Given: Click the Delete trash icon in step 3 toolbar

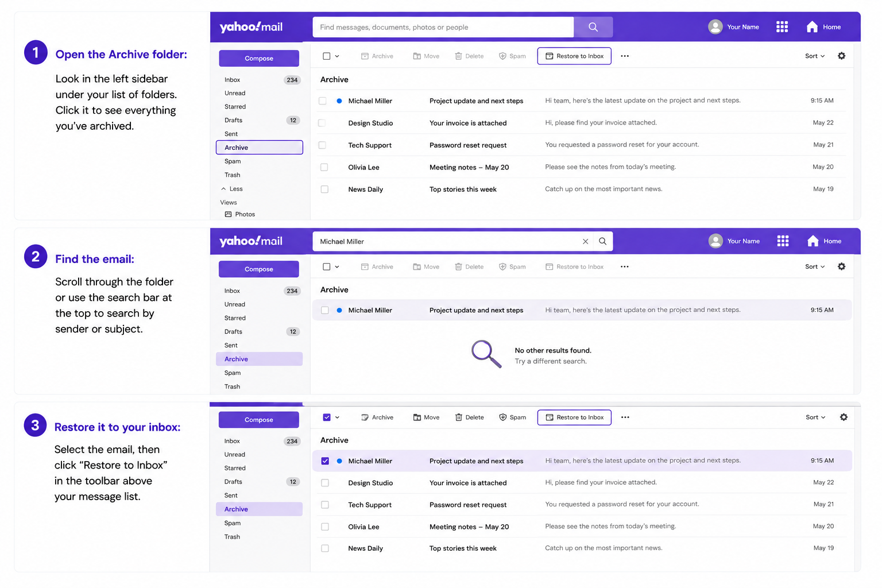Looking at the screenshot, I should coord(458,417).
